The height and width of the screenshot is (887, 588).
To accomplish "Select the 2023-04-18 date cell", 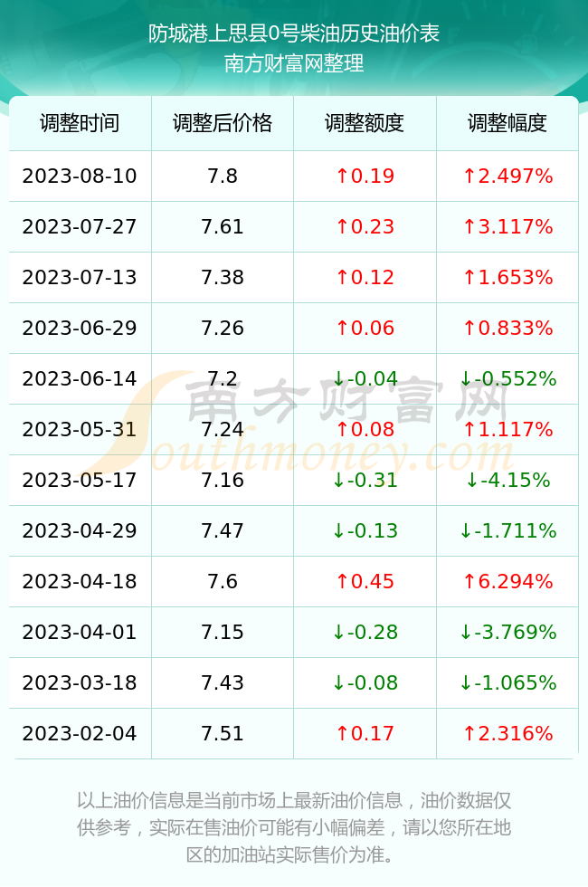I will pyautogui.click(x=80, y=581).
